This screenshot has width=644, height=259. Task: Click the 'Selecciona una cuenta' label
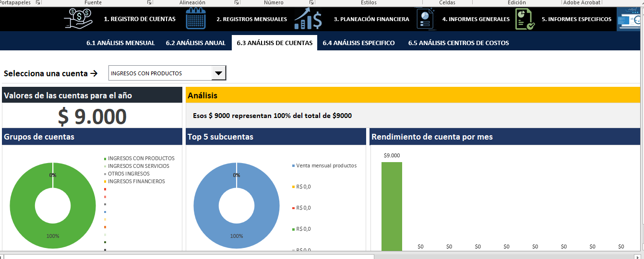(50, 73)
